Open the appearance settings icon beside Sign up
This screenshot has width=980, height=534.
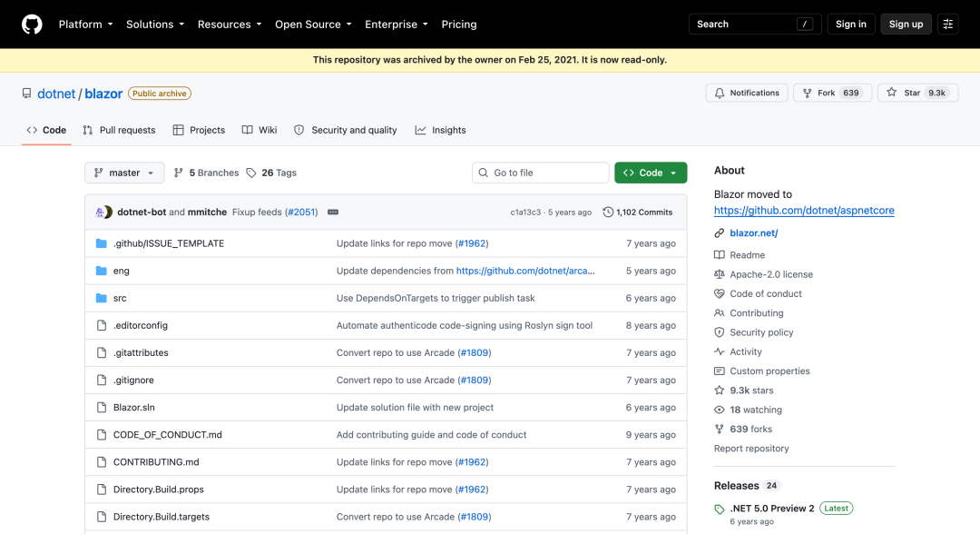click(x=947, y=25)
